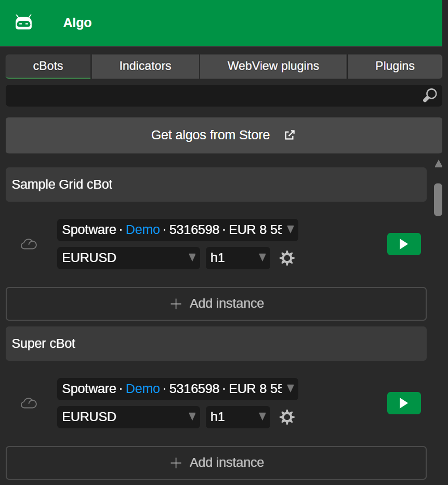Click the Algo robot icon in header
This screenshot has width=448, height=485.
[x=24, y=22]
